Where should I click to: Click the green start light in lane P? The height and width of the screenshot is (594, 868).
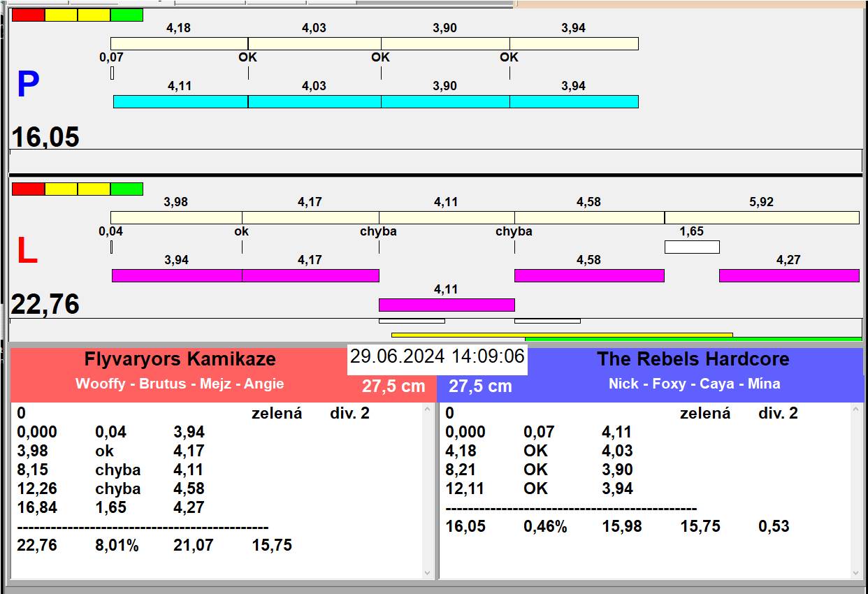click(x=126, y=15)
